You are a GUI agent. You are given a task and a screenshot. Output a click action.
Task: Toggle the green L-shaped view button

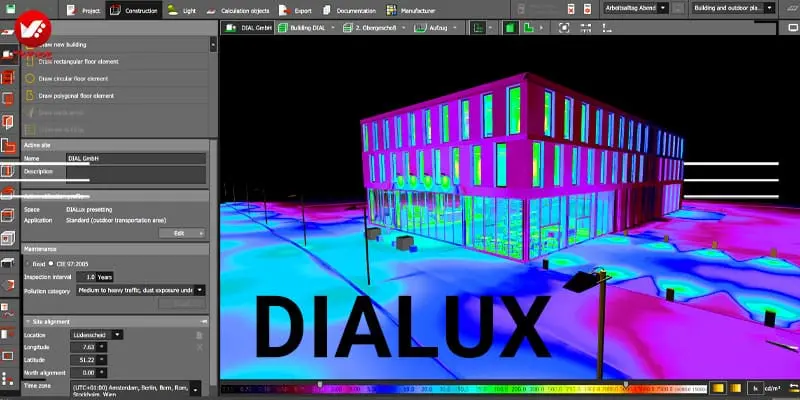tap(529, 28)
